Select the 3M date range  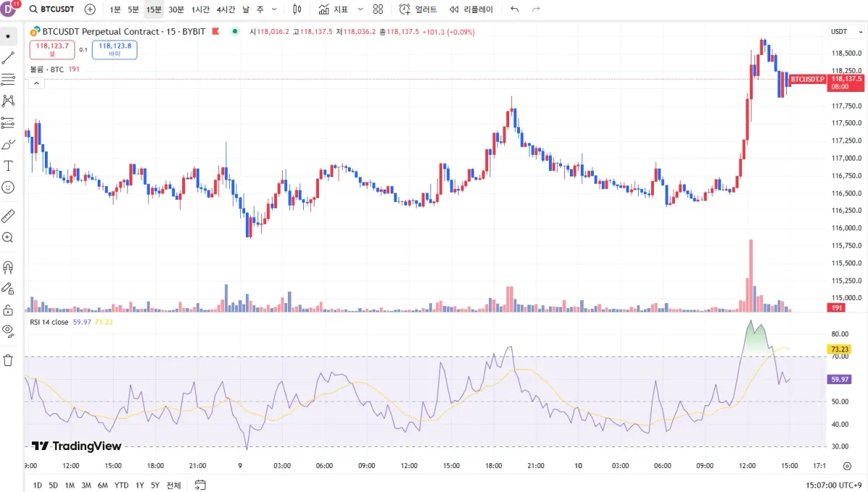tap(86, 485)
